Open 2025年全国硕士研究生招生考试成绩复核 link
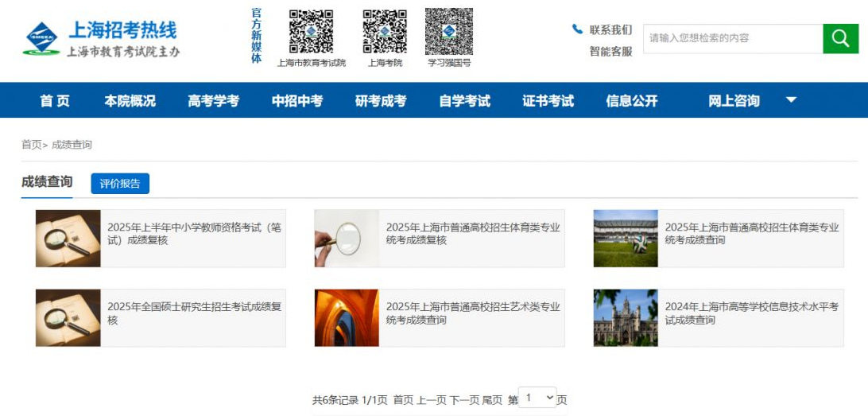Image resolution: width=868 pixels, height=416 pixels. (x=194, y=313)
